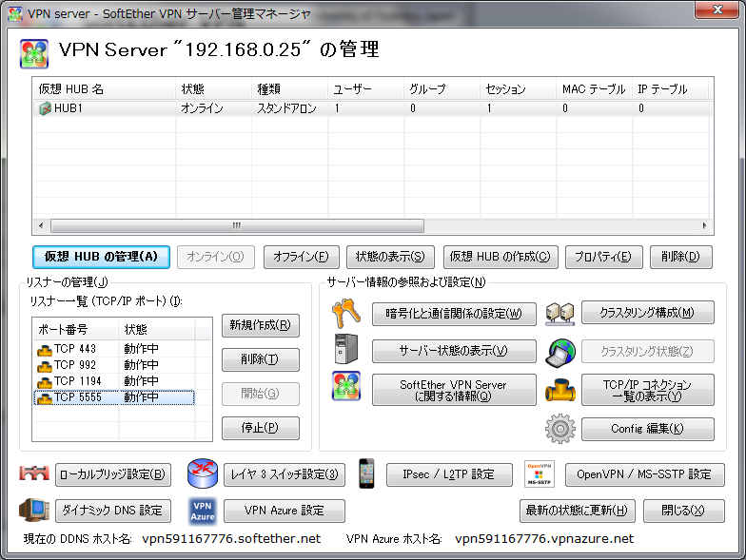
Task: Stop listener with 停止(P) button
Action: (x=261, y=428)
